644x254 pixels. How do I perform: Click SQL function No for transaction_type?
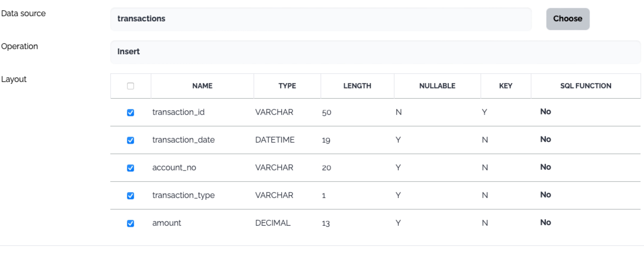546,195
